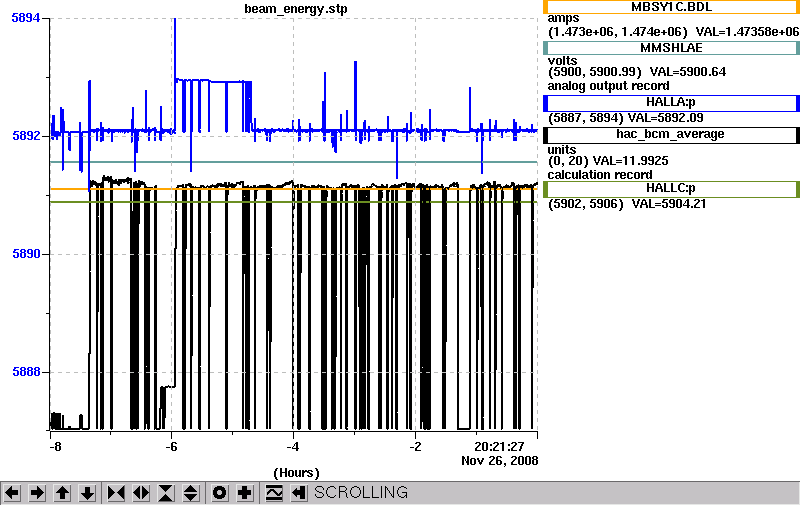Click the 5892 y-axis label
This screenshot has width=800, height=505.
(26, 136)
